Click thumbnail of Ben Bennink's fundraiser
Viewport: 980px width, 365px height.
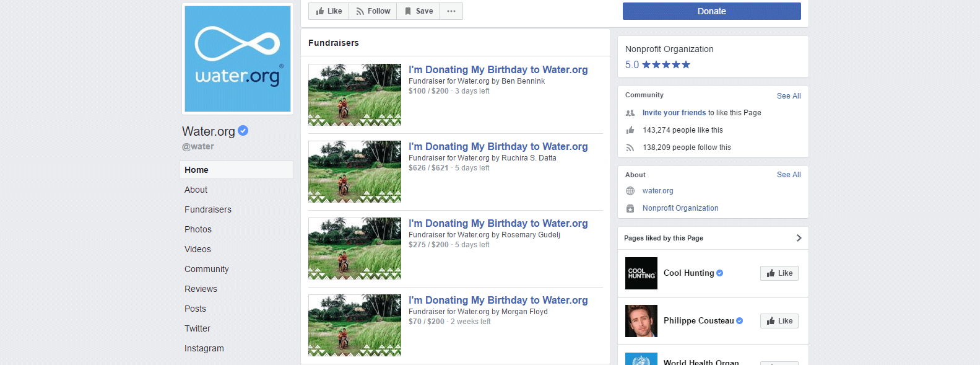click(x=355, y=95)
